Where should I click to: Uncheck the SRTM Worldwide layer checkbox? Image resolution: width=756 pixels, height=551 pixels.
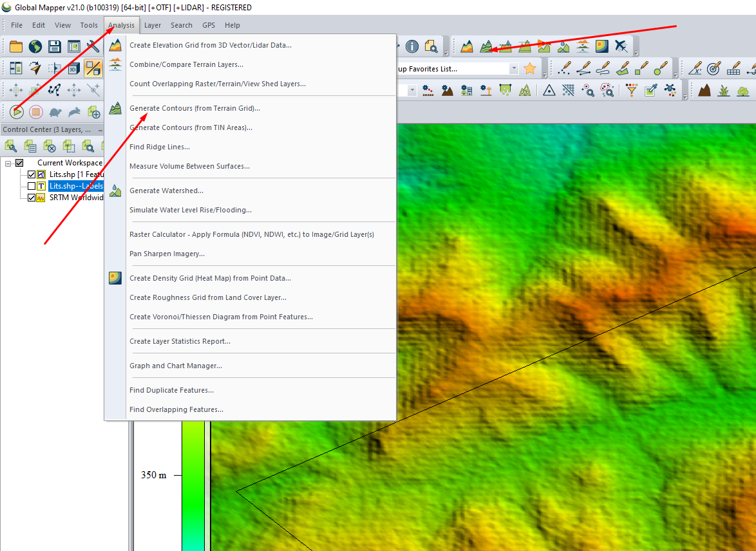coord(32,198)
